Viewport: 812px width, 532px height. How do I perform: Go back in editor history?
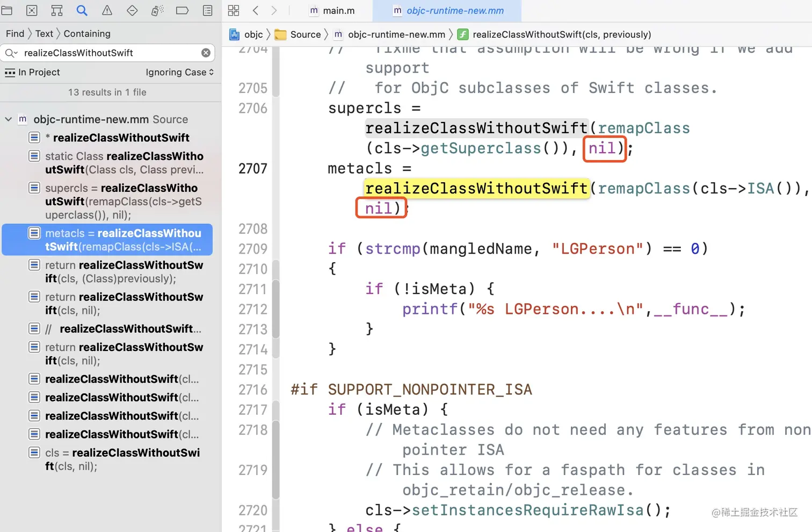pos(256,10)
